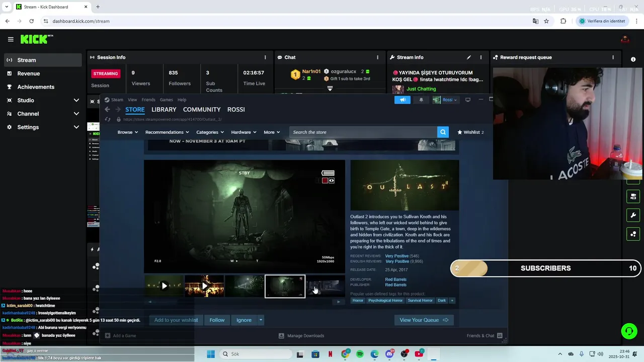Switch to Steam LIBRARY tab

(x=164, y=110)
